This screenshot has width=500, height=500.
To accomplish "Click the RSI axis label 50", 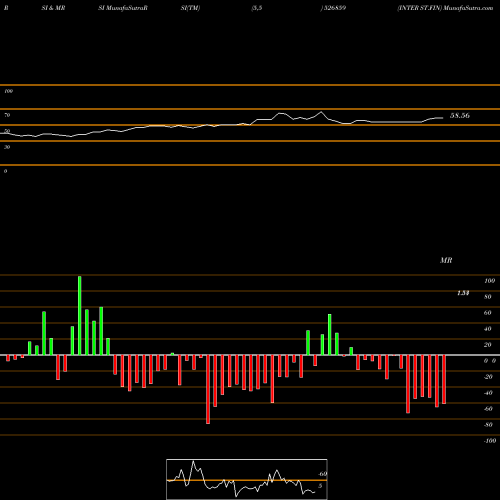I will [7, 131].
